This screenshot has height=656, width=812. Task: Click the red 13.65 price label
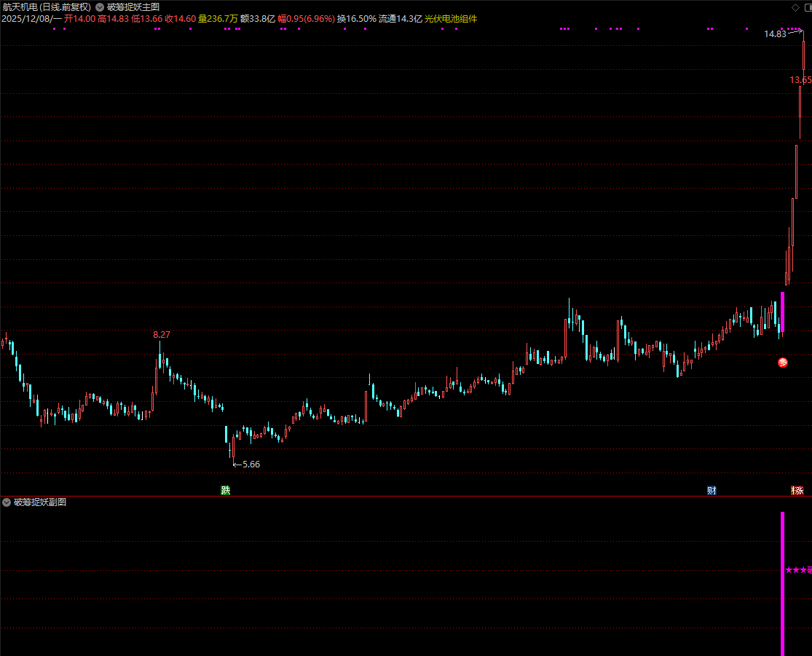[800, 79]
